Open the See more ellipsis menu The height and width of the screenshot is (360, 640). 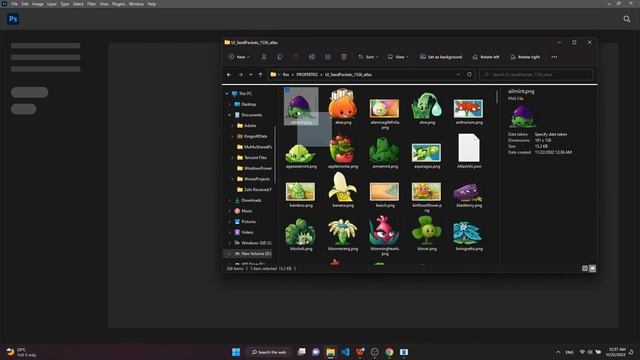pos(554,57)
